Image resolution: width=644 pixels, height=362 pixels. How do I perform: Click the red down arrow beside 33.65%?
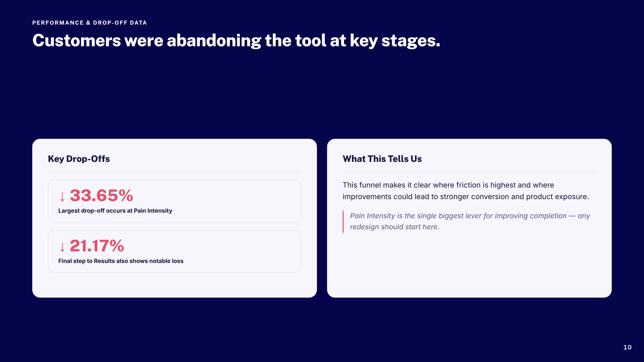click(x=62, y=197)
